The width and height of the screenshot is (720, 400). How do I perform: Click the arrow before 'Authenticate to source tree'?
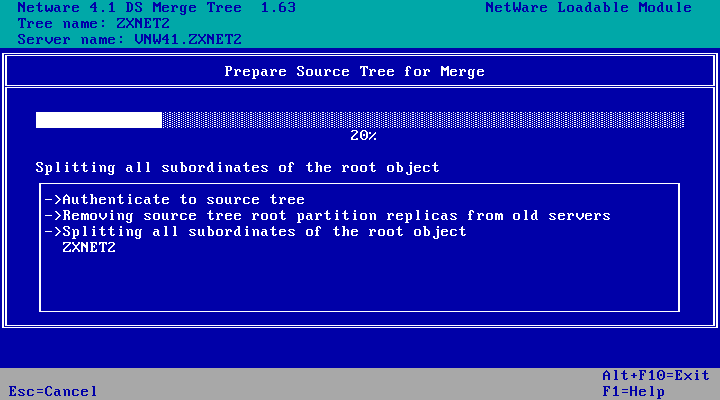(x=53, y=200)
